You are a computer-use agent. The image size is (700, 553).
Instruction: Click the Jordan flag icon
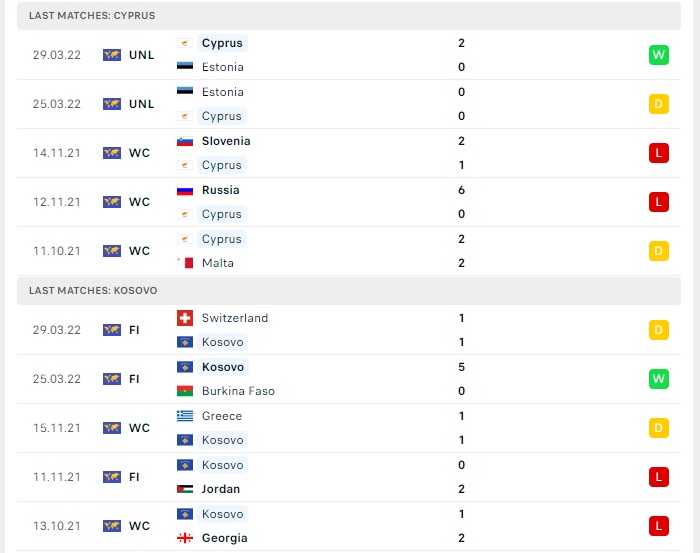pyautogui.click(x=185, y=489)
